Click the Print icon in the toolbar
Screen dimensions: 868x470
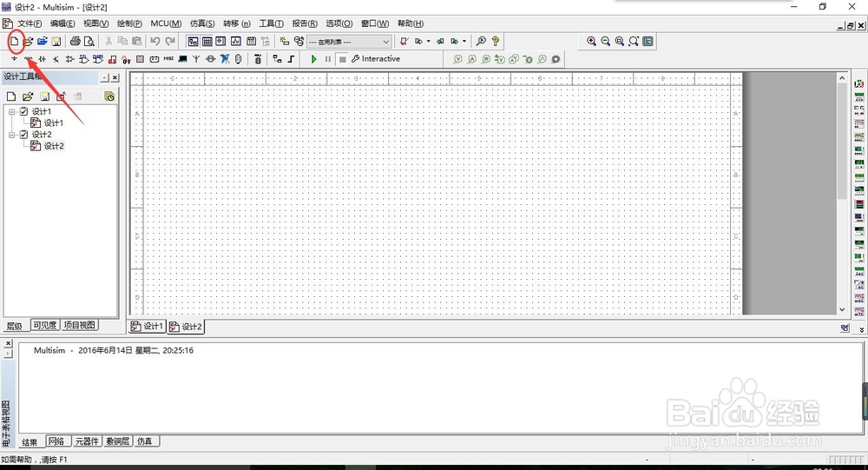click(x=76, y=41)
